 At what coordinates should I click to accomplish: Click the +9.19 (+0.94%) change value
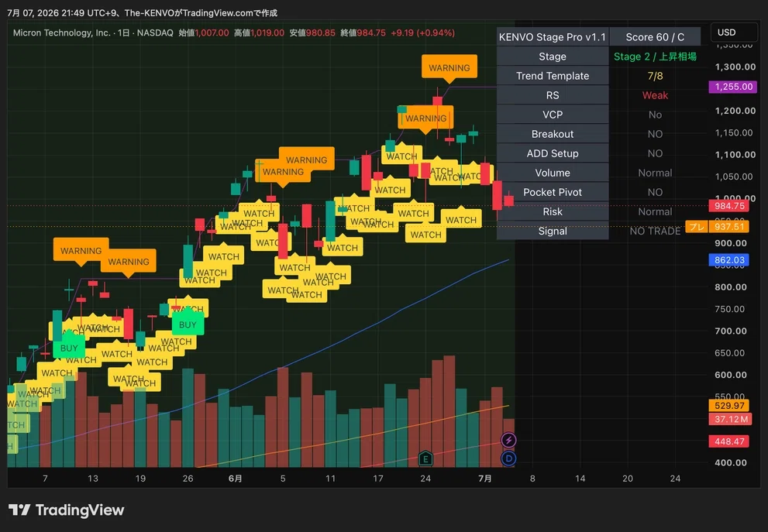[x=422, y=33]
